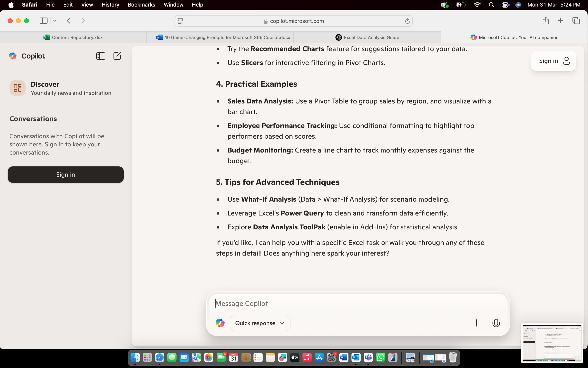Click the menu bar date and time
The image size is (588, 368).
554,5
